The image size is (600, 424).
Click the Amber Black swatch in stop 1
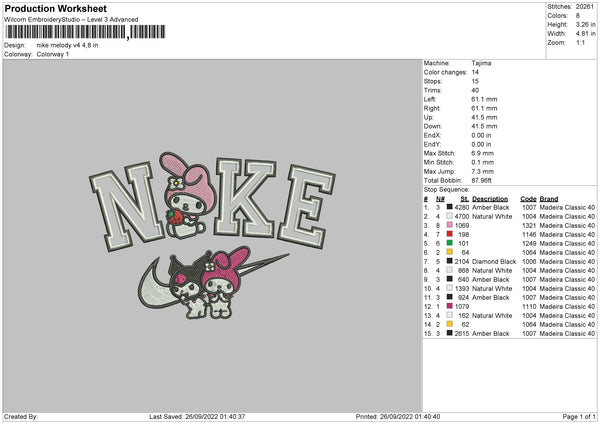point(450,207)
